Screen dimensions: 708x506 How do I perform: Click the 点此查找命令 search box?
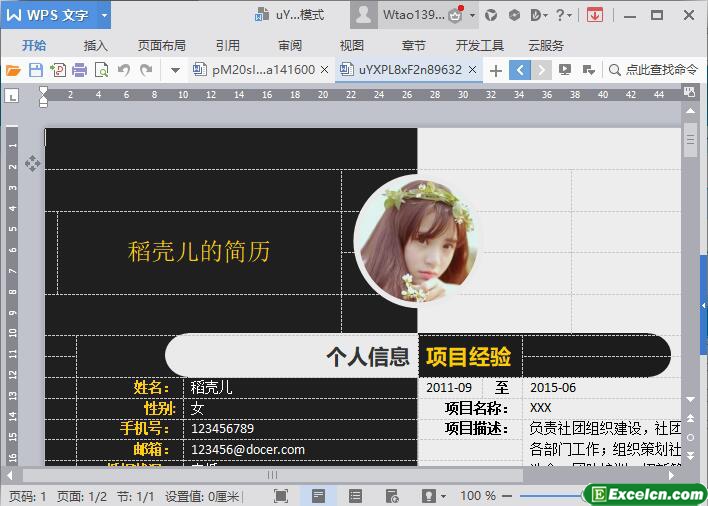coord(653,70)
